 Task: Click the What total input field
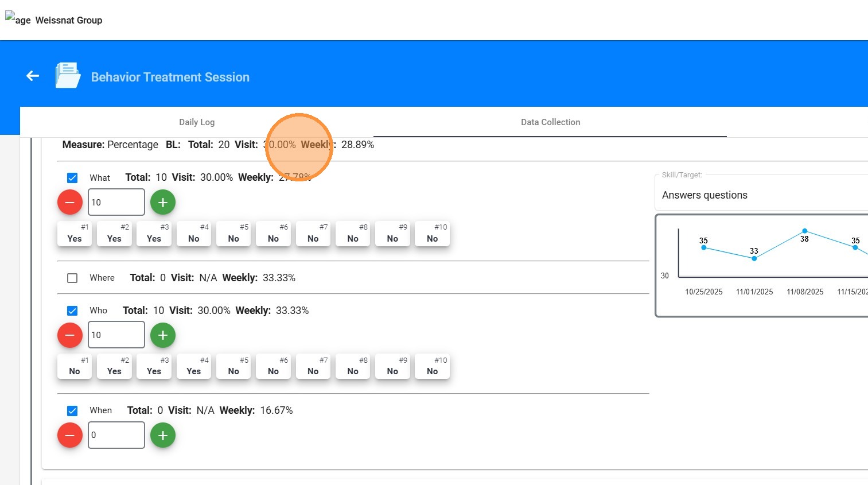(x=116, y=203)
